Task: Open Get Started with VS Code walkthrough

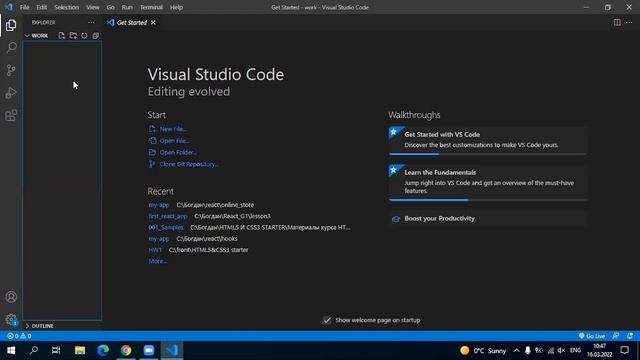Action: [x=488, y=141]
